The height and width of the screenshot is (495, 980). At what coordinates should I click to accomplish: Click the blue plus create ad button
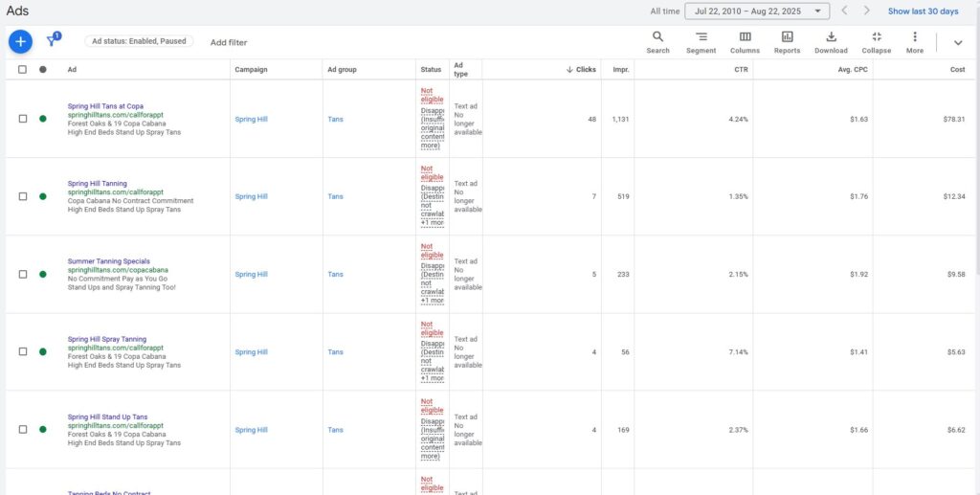20,42
